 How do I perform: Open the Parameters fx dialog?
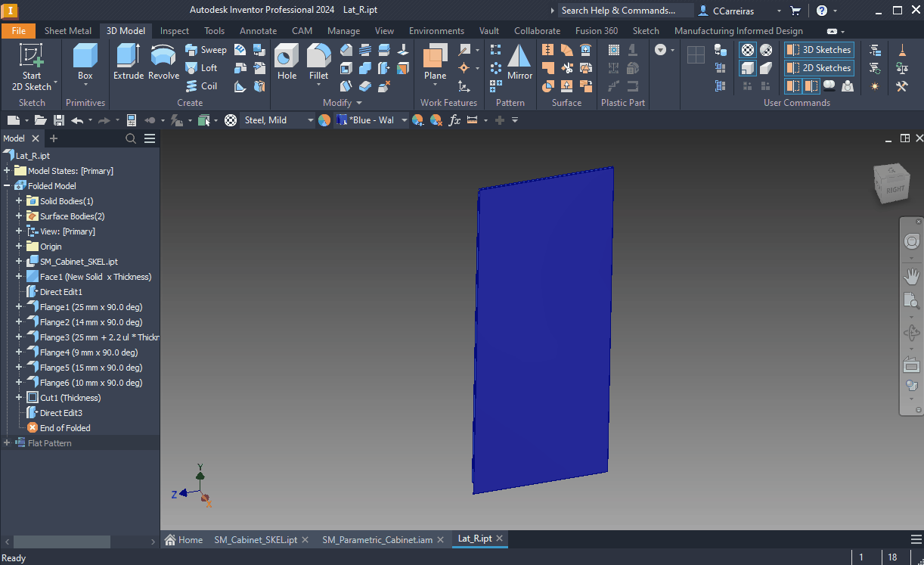click(x=454, y=120)
